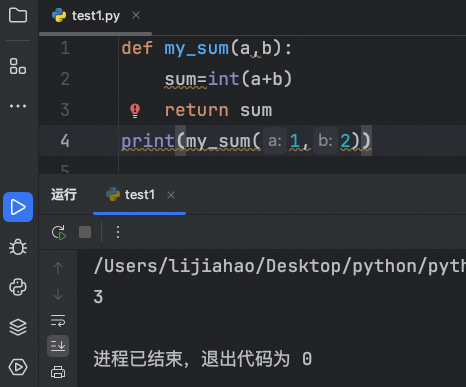Open the Run tool window
This screenshot has height=387, width=466.
[x=18, y=207]
